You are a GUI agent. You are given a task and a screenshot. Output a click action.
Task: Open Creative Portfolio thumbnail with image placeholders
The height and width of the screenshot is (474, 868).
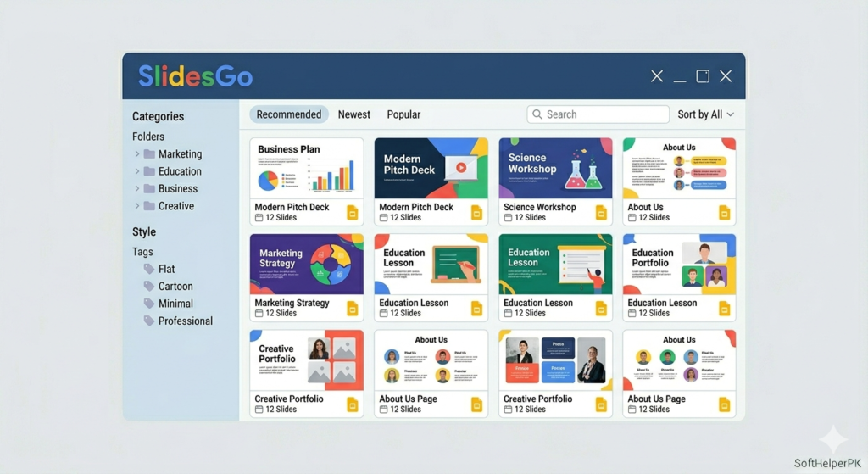pyautogui.click(x=307, y=360)
